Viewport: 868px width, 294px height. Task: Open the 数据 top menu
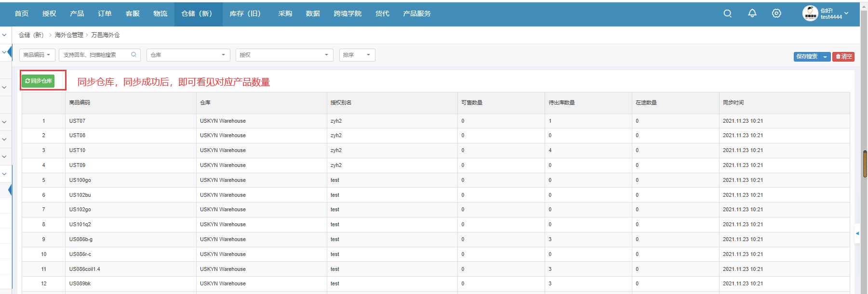tap(313, 13)
